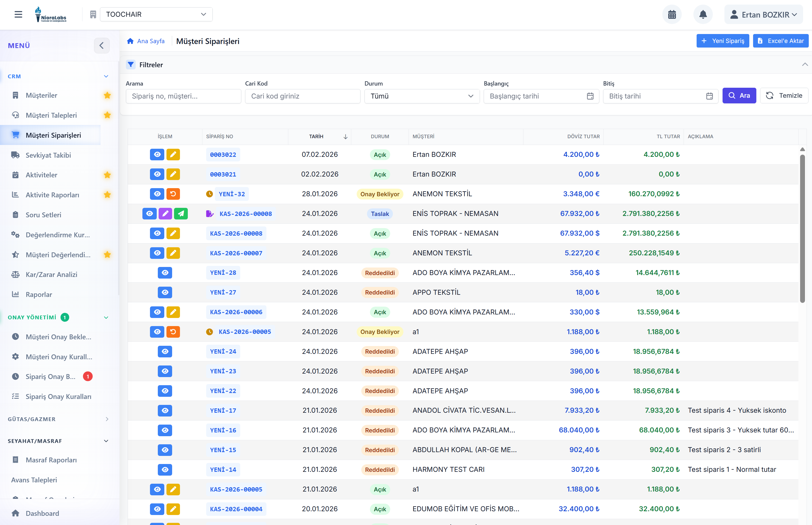
Task: Click the Yeni Sipariş button
Action: click(722, 41)
